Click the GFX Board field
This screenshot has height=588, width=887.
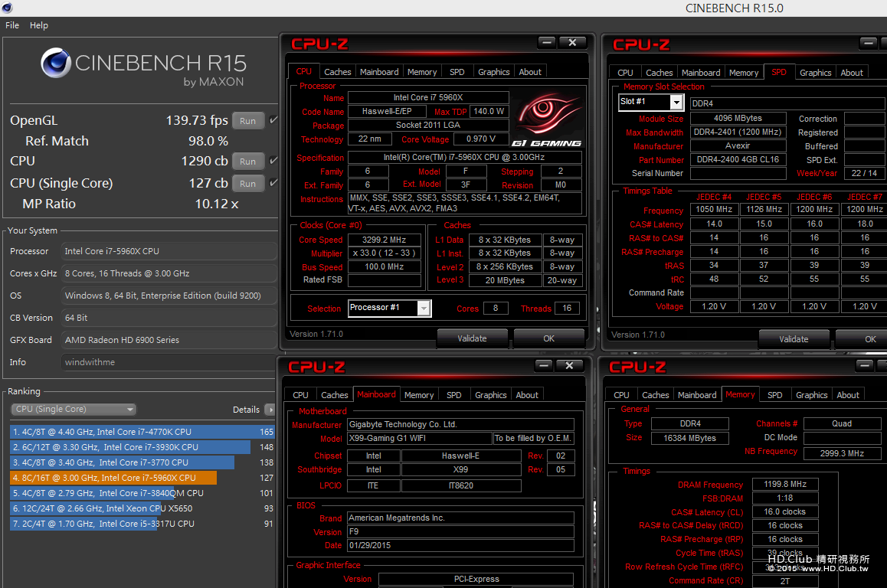click(169, 340)
